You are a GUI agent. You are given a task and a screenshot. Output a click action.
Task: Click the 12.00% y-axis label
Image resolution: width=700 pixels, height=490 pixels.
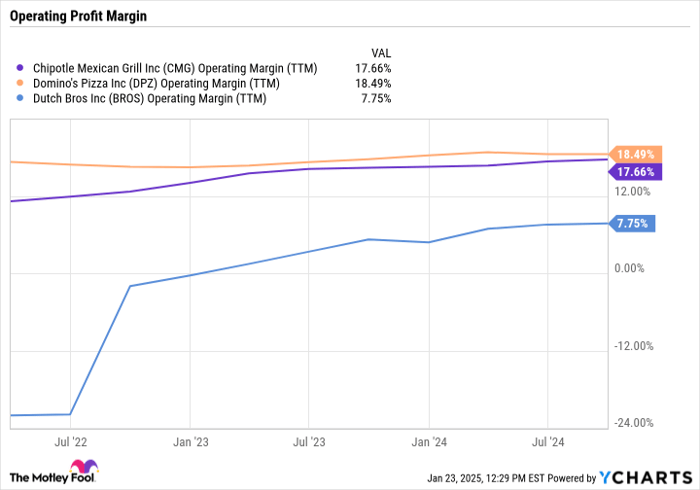[633, 191]
